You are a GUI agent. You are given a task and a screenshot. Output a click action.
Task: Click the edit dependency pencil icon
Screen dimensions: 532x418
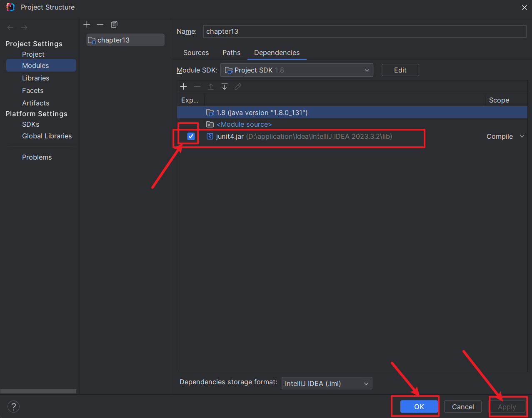click(238, 86)
